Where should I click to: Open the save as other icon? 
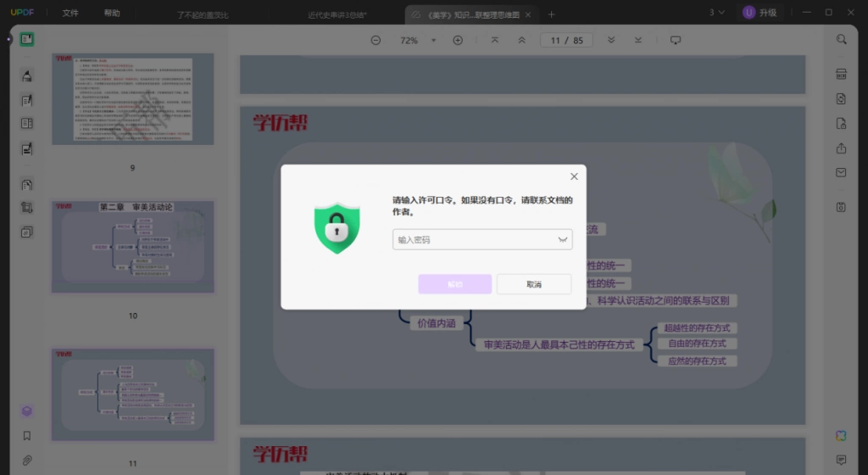[841, 207]
